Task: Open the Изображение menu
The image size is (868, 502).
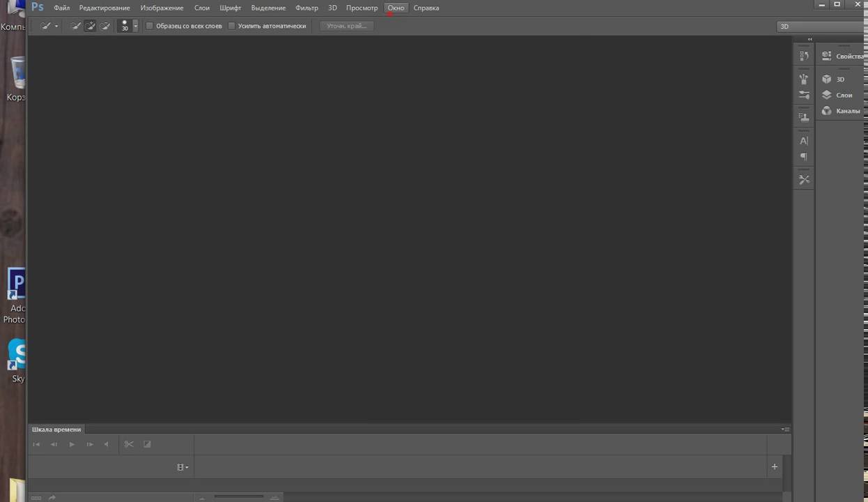Action: tap(162, 8)
